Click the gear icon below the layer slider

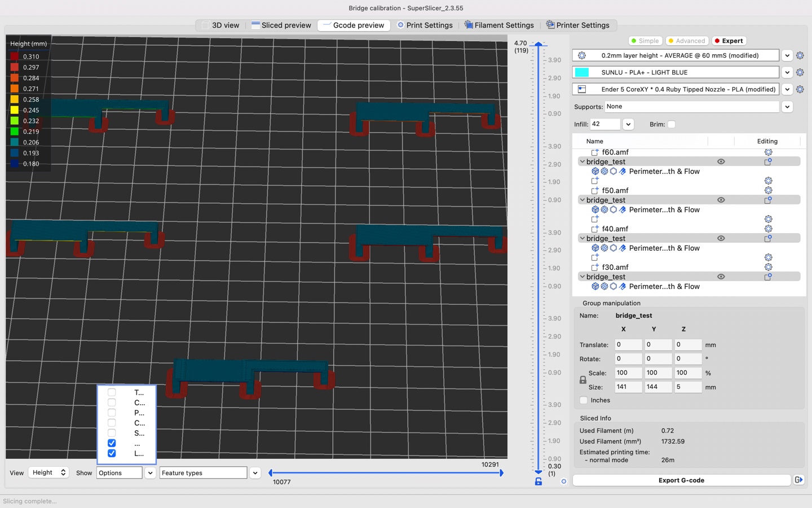(x=563, y=482)
